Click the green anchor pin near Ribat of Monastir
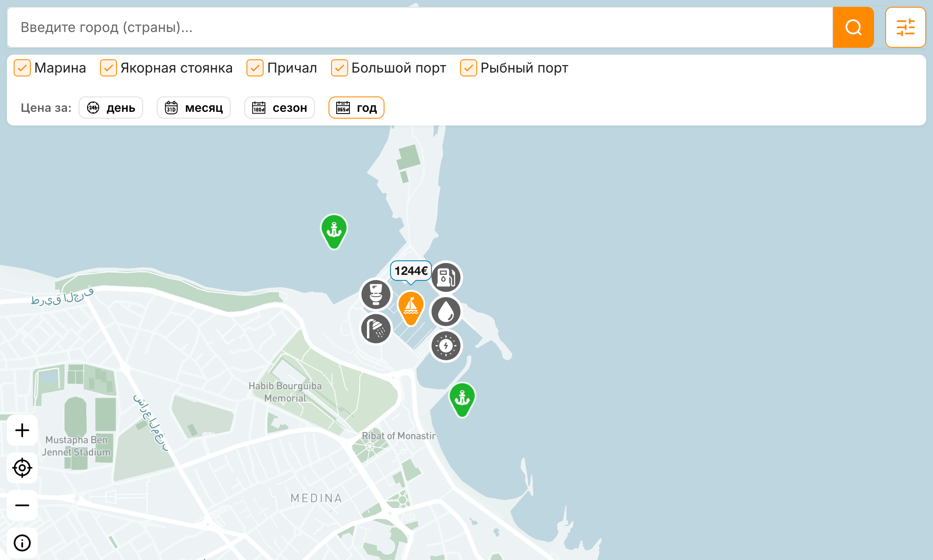The image size is (933, 560). coord(462,400)
